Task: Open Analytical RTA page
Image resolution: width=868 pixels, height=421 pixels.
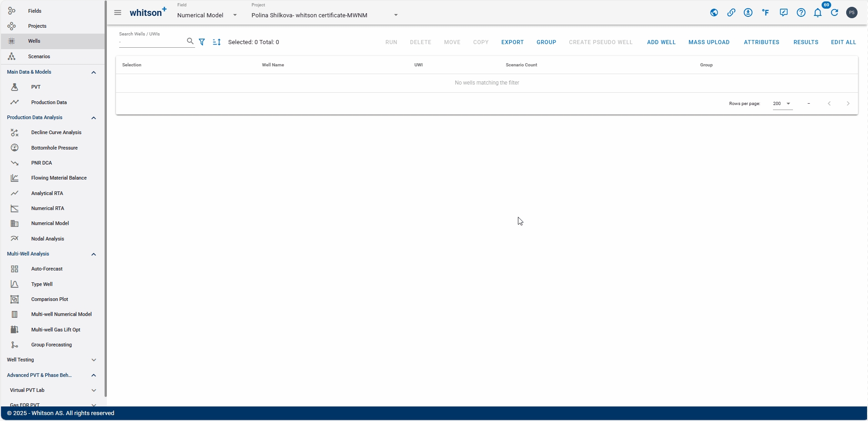Action: [52, 193]
